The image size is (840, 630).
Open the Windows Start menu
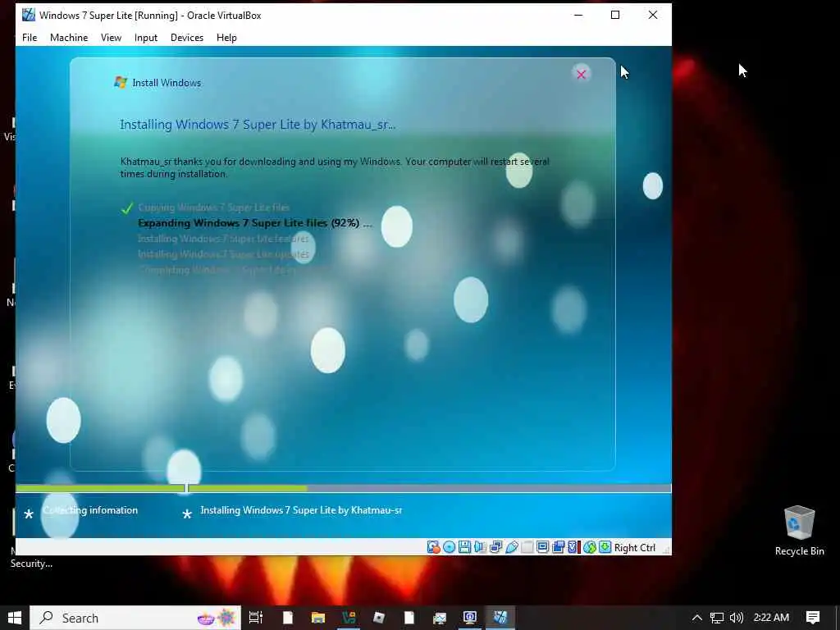(15, 618)
